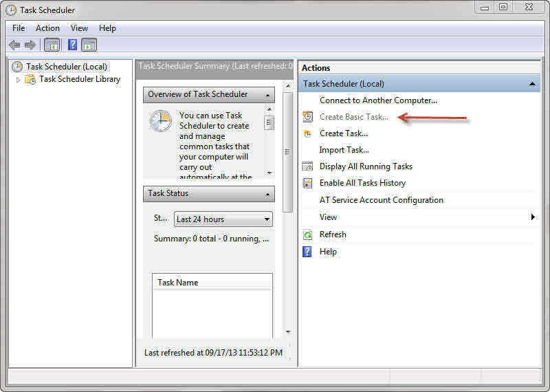
Task: Open the Help menu in menu bar
Action: [x=107, y=28]
